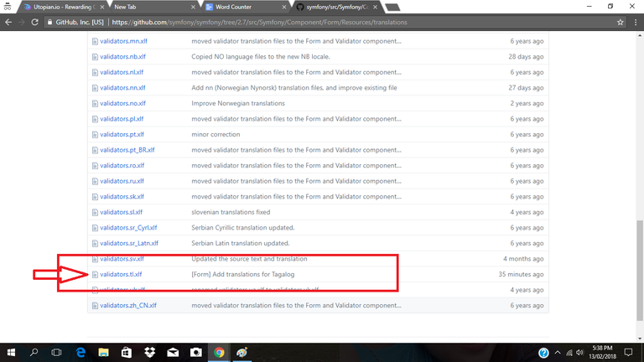Open commit 'Serbian Latin translation updated.'

pos(241,243)
